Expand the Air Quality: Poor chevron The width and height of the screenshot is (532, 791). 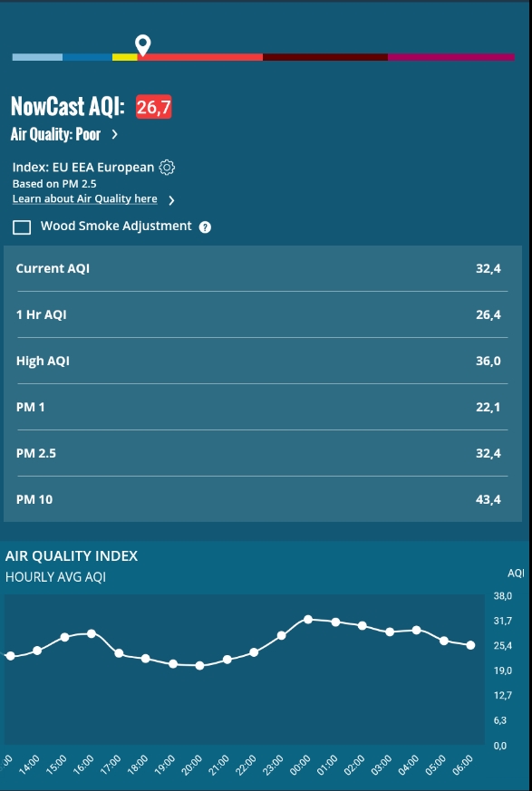tap(114, 134)
